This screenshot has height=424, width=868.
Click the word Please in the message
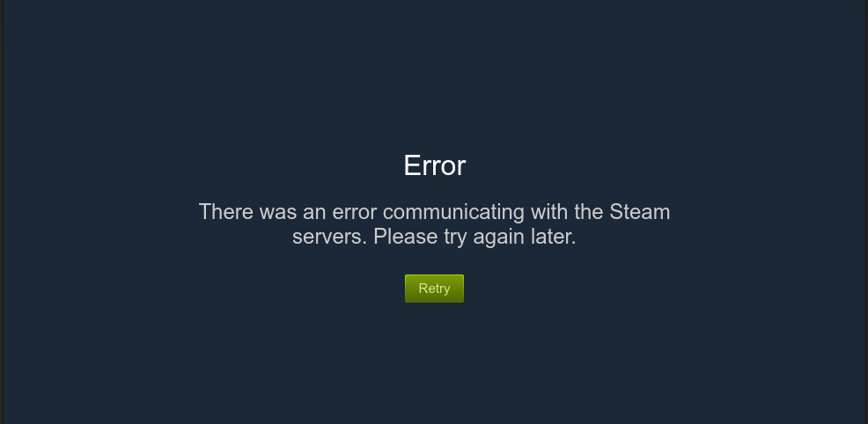[406, 237]
